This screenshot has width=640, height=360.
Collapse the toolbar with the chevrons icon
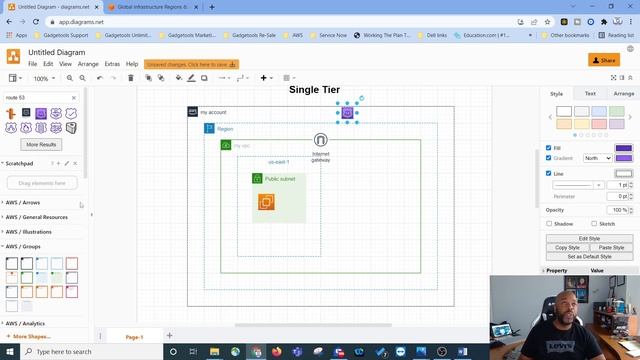tap(630, 78)
